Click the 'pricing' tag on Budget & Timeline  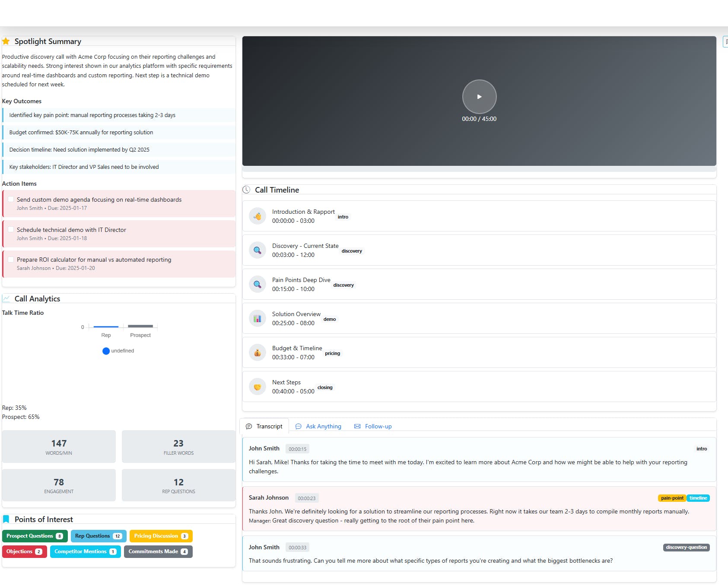[x=333, y=353]
